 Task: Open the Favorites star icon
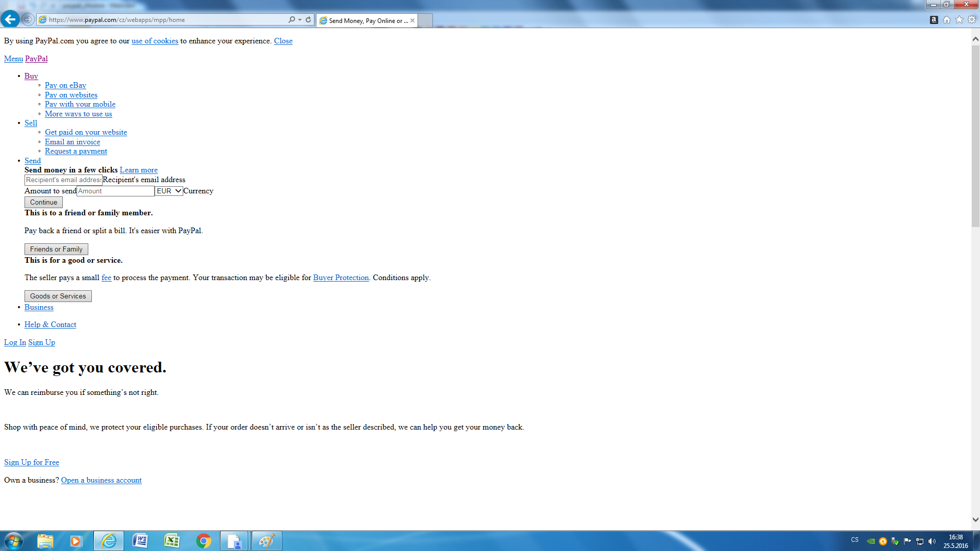pos(959,20)
